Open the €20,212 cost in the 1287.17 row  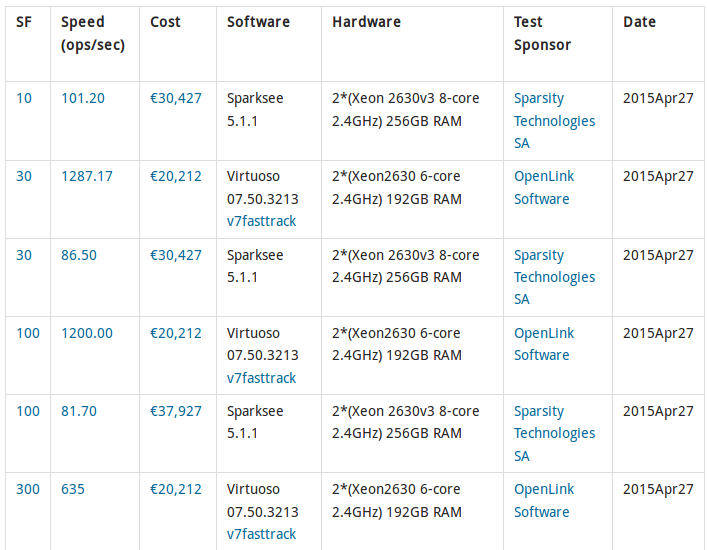[x=176, y=176]
